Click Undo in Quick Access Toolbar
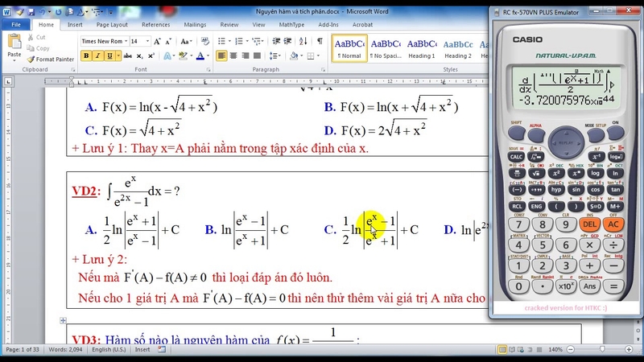 click(x=43, y=12)
